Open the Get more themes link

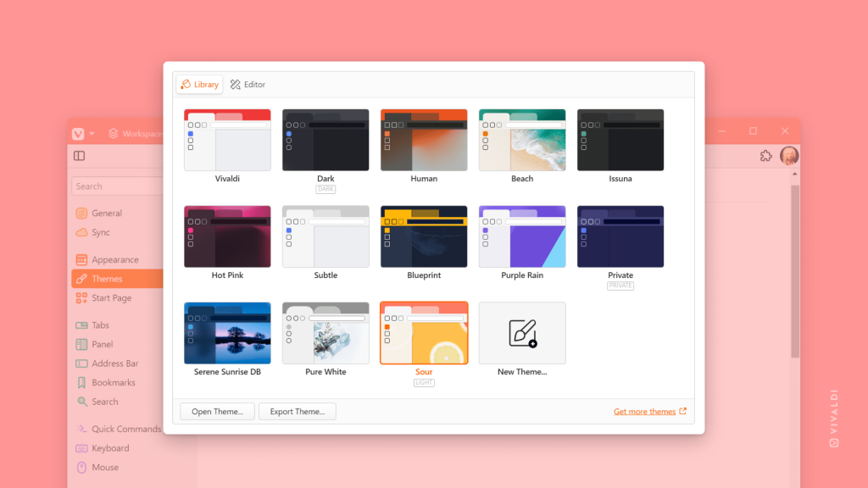[645, 411]
